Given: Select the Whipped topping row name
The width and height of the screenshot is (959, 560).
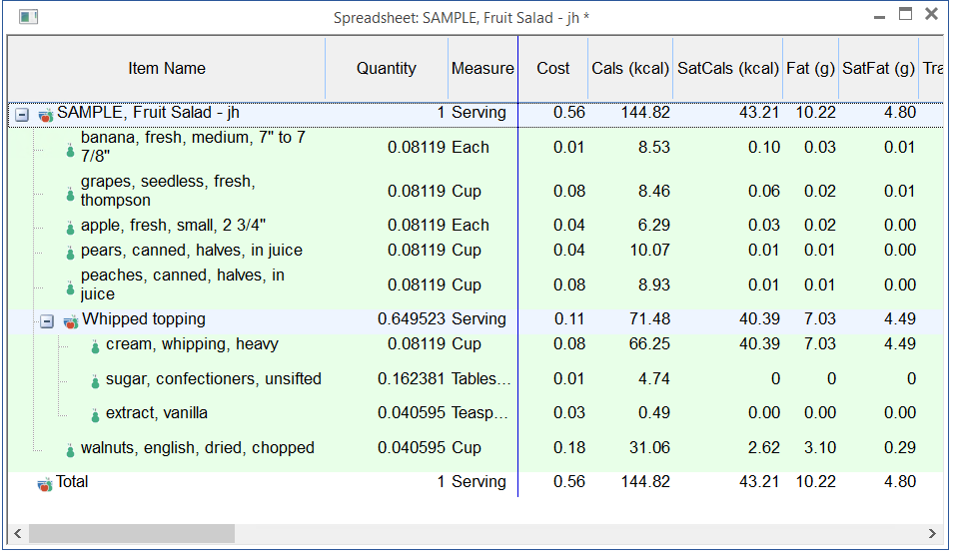Looking at the screenshot, I should point(144,319).
